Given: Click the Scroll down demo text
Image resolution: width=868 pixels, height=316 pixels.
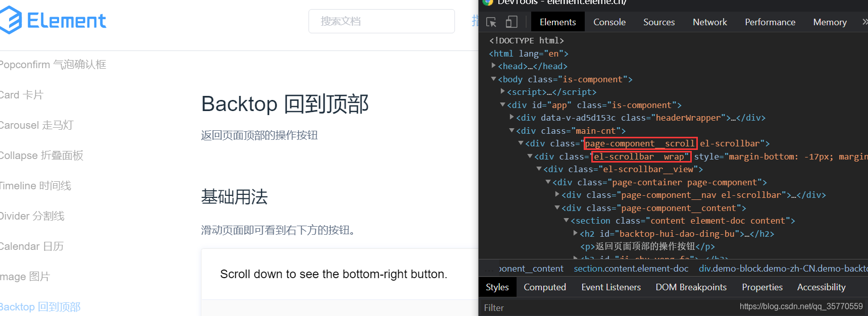Looking at the screenshot, I should 334,274.
